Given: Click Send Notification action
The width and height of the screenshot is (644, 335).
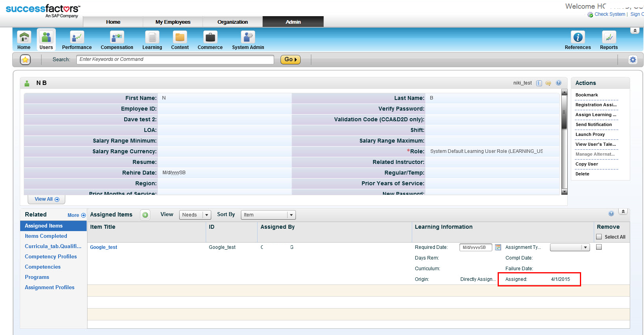Looking at the screenshot, I should coord(593,124).
